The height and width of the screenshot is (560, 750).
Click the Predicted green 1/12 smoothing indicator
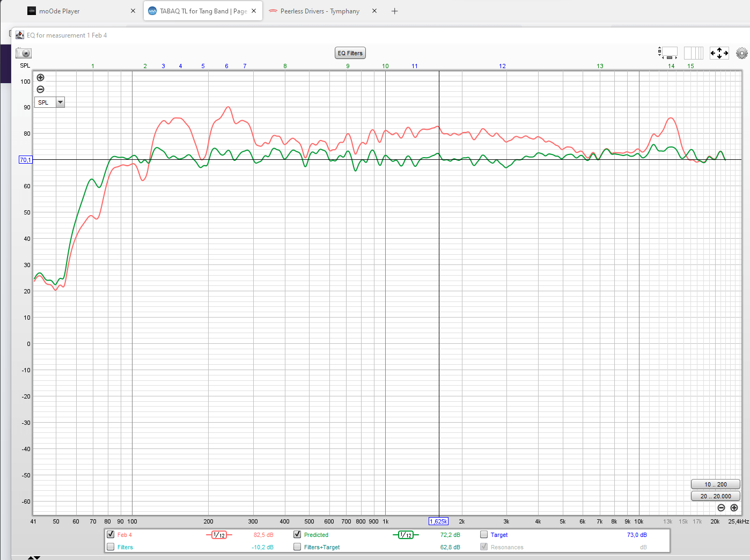[406, 535]
